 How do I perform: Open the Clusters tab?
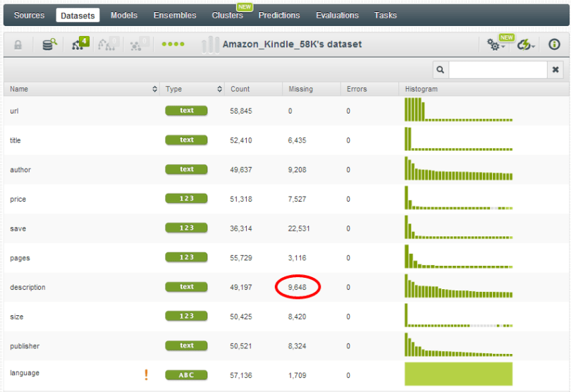click(x=227, y=15)
